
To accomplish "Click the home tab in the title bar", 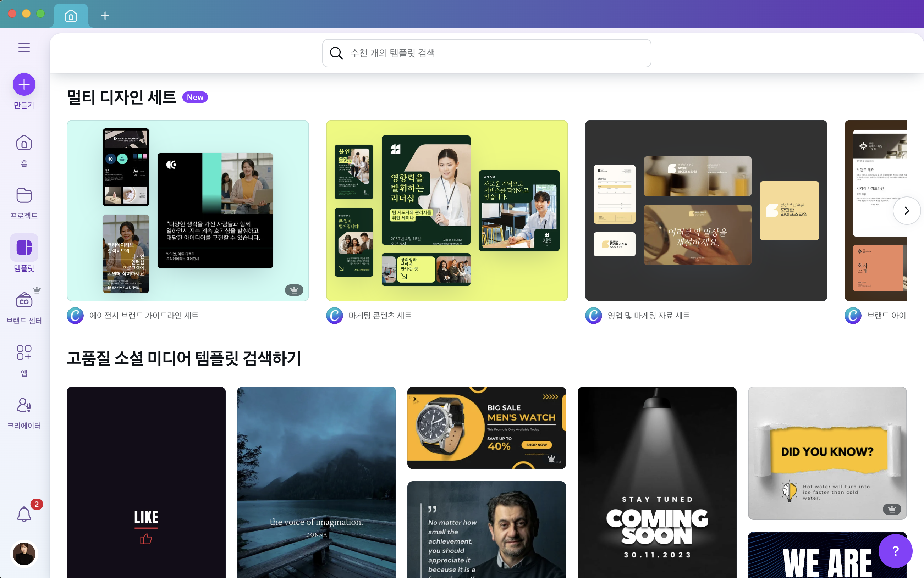I will coord(71,16).
